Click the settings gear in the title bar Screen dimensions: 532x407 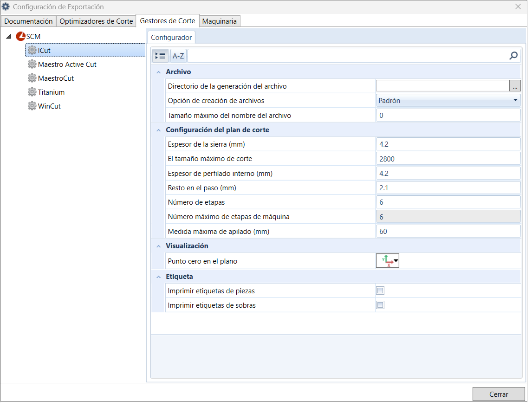coord(6,6)
